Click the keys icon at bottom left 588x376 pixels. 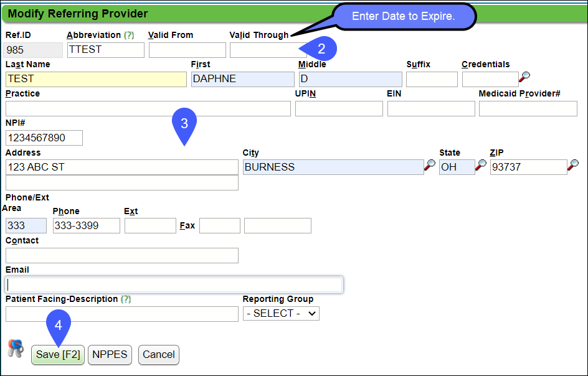click(15, 349)
